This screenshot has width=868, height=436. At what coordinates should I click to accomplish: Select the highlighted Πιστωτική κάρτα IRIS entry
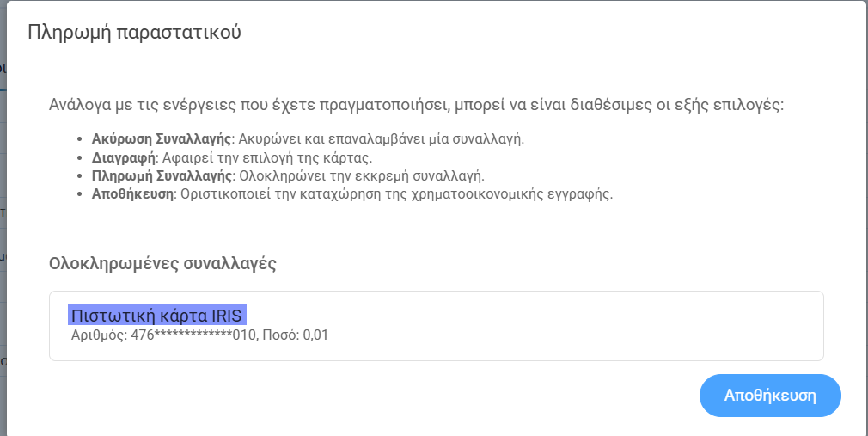157,316
